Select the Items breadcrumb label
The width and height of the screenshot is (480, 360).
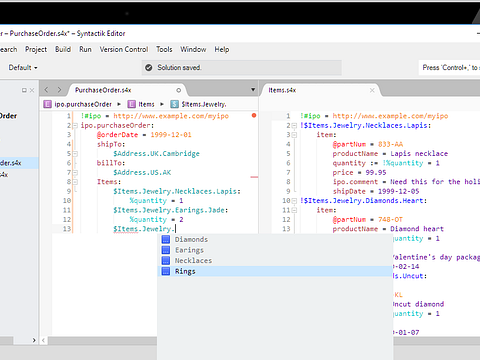coord(146,104)
